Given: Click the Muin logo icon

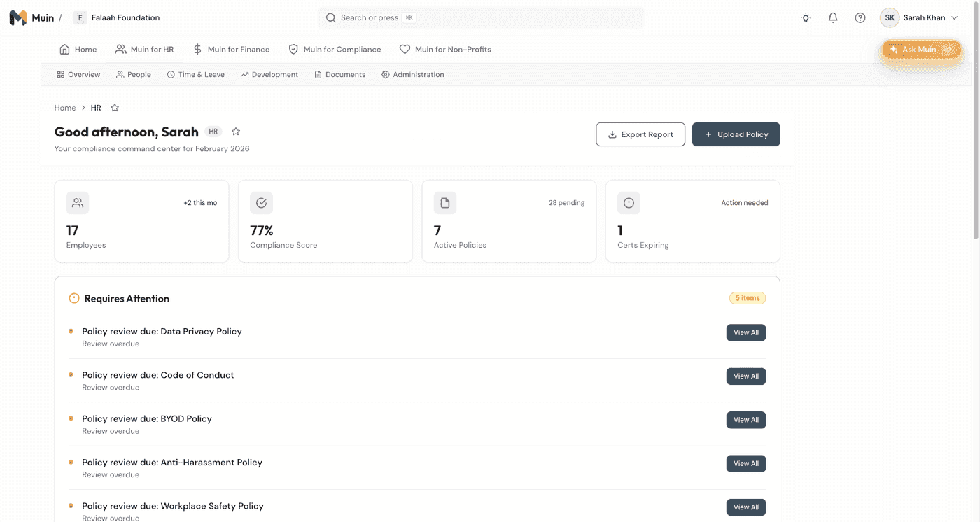Looking at the screenshot, I should (18, 18).
